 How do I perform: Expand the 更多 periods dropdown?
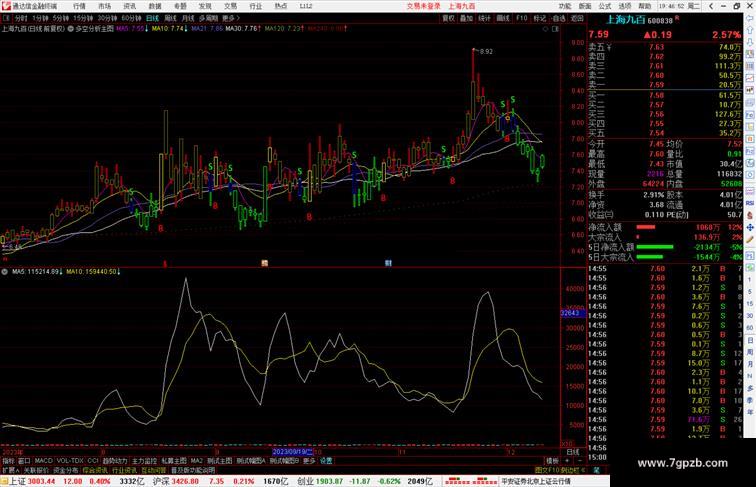[230, 18]
